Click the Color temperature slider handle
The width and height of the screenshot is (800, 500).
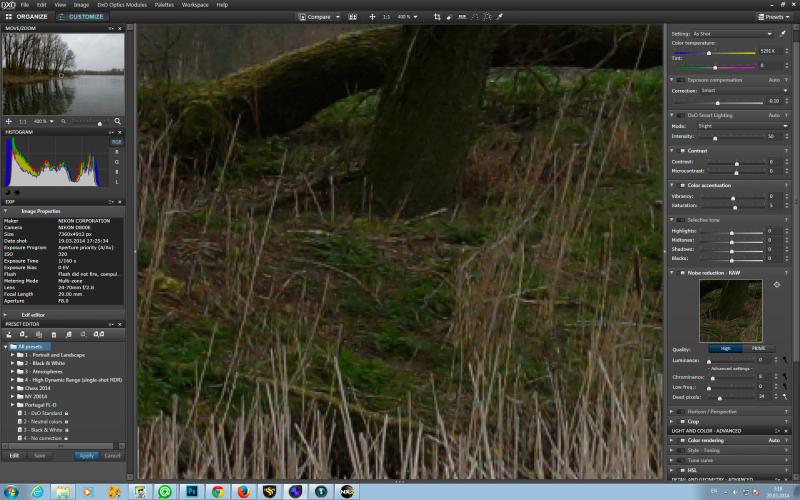(x=709, y=53)
